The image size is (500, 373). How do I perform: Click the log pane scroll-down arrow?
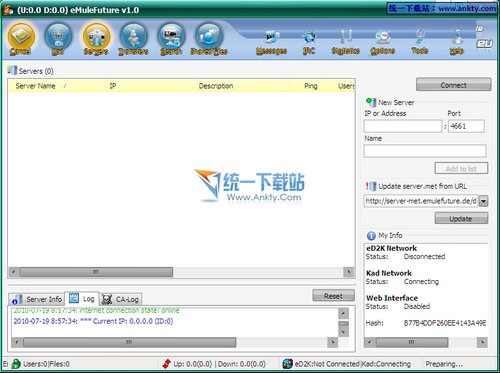343,332
